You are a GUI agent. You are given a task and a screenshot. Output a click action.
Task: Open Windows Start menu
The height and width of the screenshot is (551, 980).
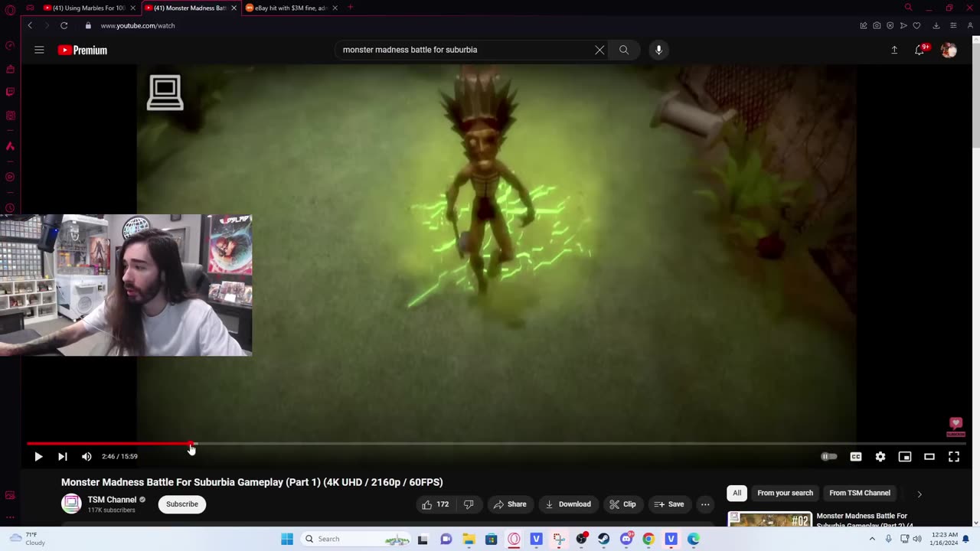287,539
